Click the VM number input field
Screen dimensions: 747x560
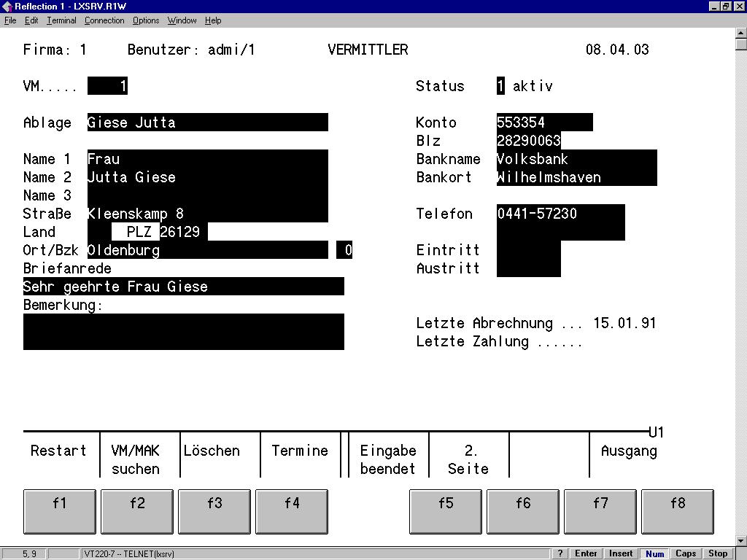pos(107,86)
